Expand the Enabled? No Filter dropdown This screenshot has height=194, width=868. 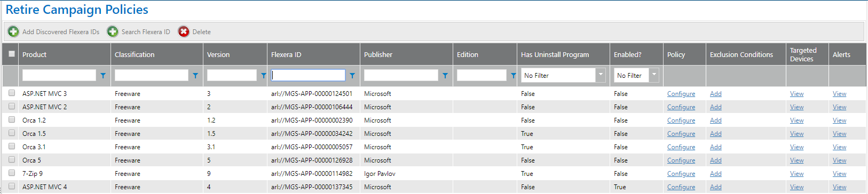654,75
